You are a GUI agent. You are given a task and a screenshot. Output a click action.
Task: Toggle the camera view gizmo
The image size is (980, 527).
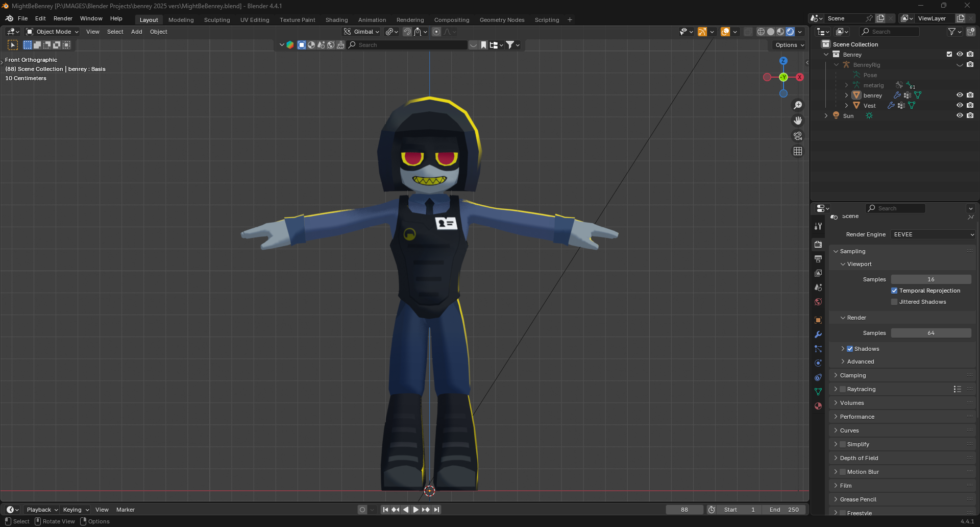pos(798,136)
